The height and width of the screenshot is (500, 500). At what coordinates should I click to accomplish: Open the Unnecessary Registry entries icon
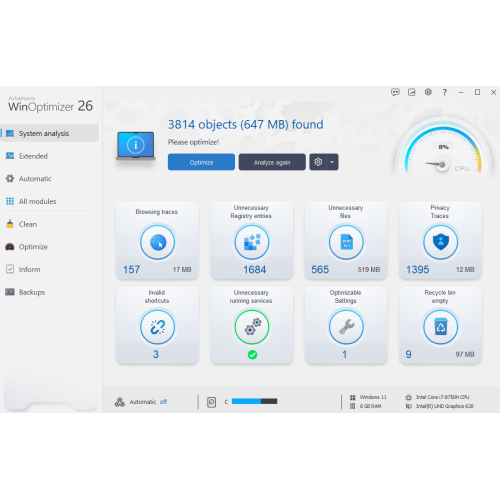coord(252,242)
